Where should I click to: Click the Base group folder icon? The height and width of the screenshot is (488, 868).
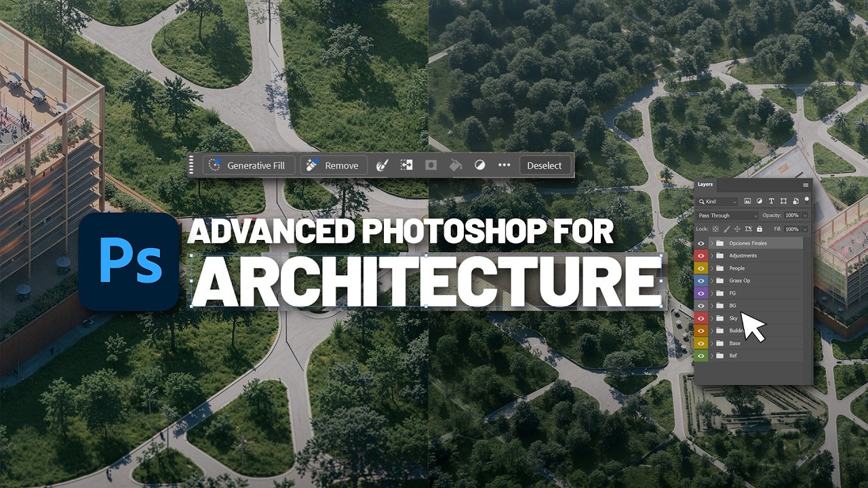coord(719,343)
